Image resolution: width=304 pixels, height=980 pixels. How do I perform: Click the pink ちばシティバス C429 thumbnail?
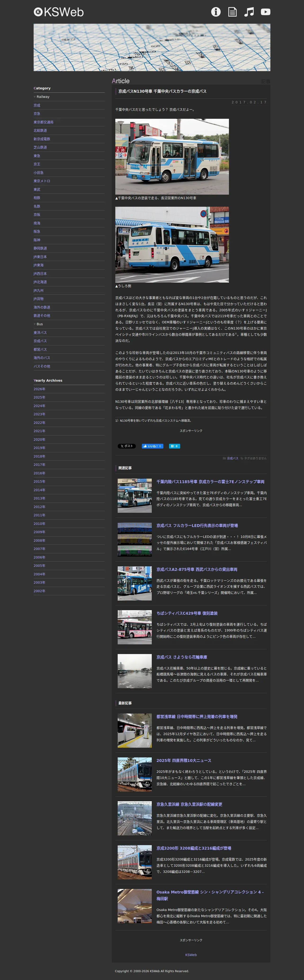point(134,627)
